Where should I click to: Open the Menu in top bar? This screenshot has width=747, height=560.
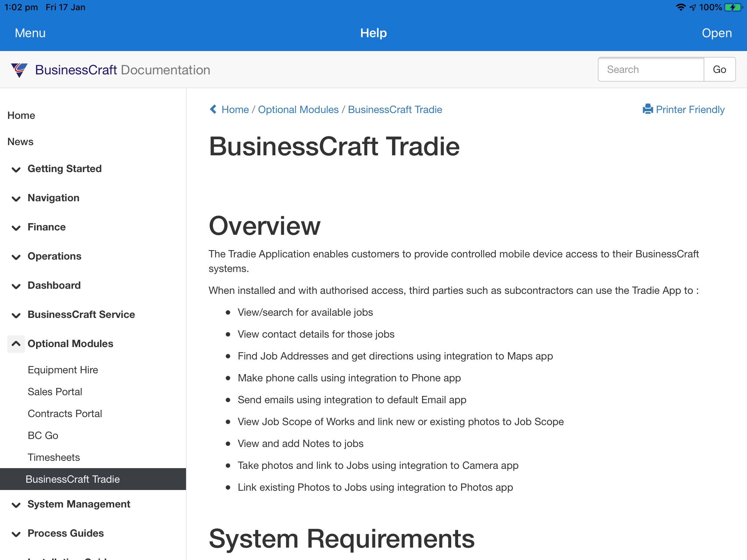30,33
